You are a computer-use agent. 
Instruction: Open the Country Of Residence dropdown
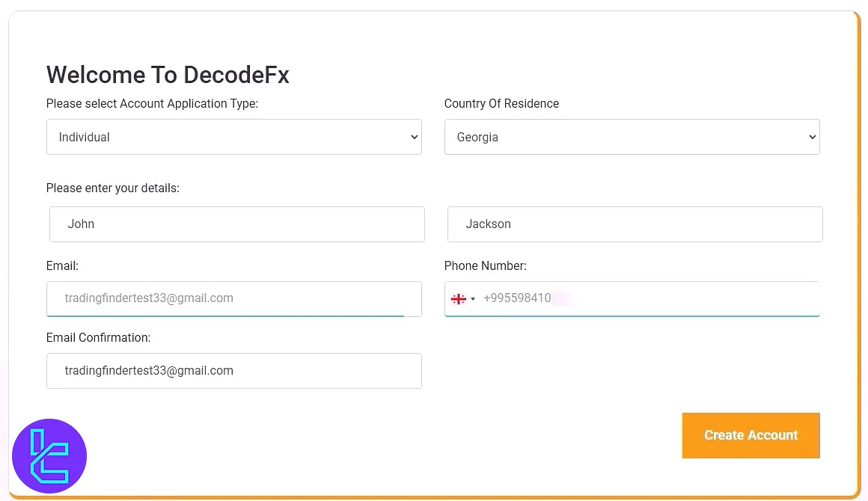click(632, 137)
